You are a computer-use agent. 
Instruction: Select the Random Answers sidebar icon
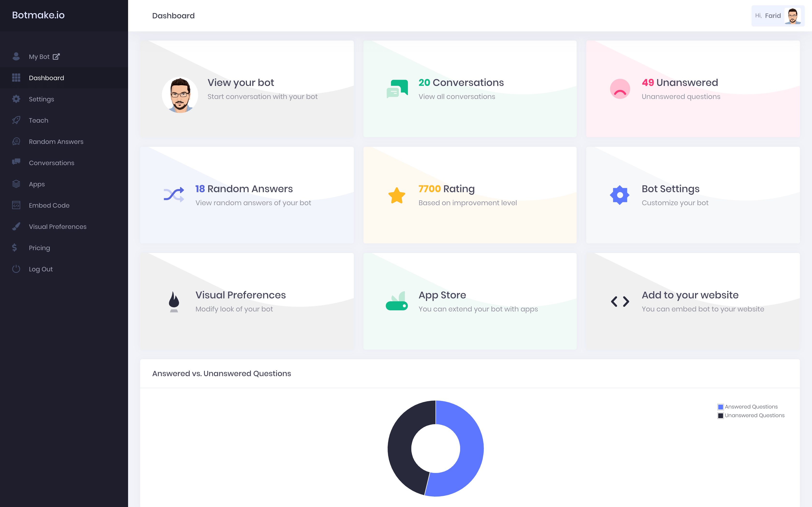[x=16, y=141]
